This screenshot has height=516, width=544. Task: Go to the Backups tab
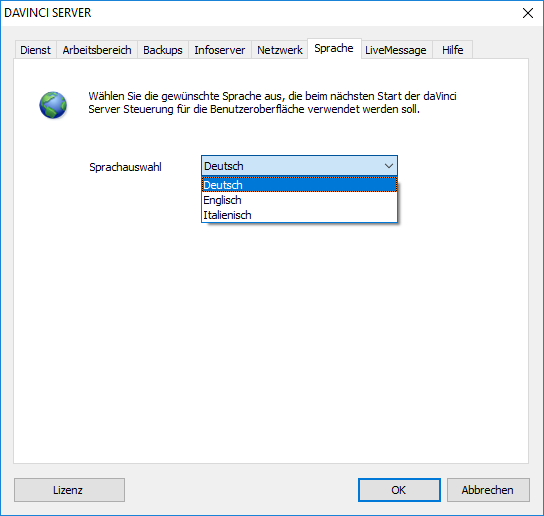click(163, 50)
